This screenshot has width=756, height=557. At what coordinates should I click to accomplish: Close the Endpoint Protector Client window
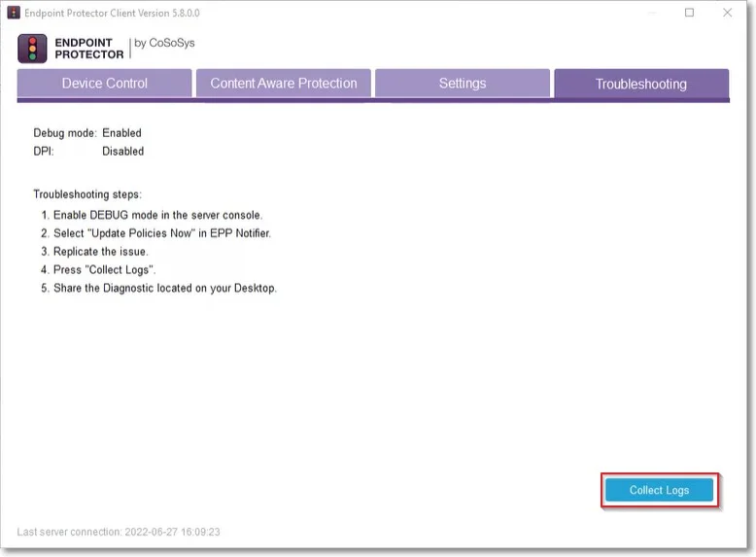click(728, 13)
